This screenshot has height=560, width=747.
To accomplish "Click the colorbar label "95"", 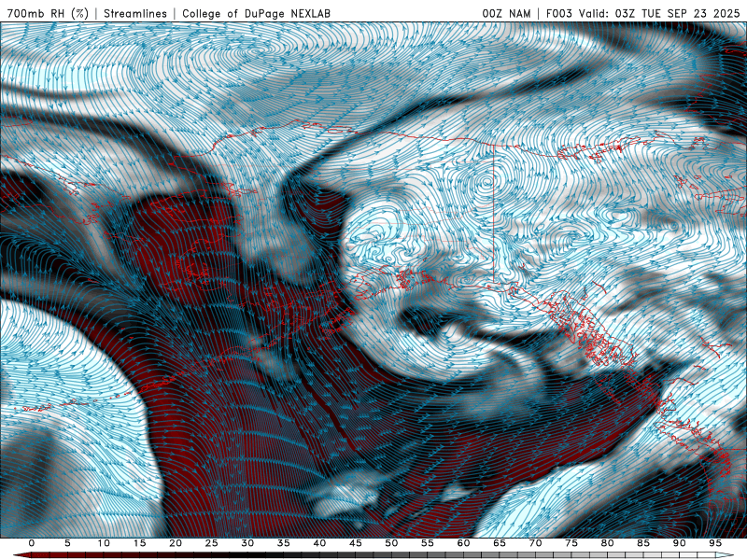I will pyautogui.click(x=715, y=543).
